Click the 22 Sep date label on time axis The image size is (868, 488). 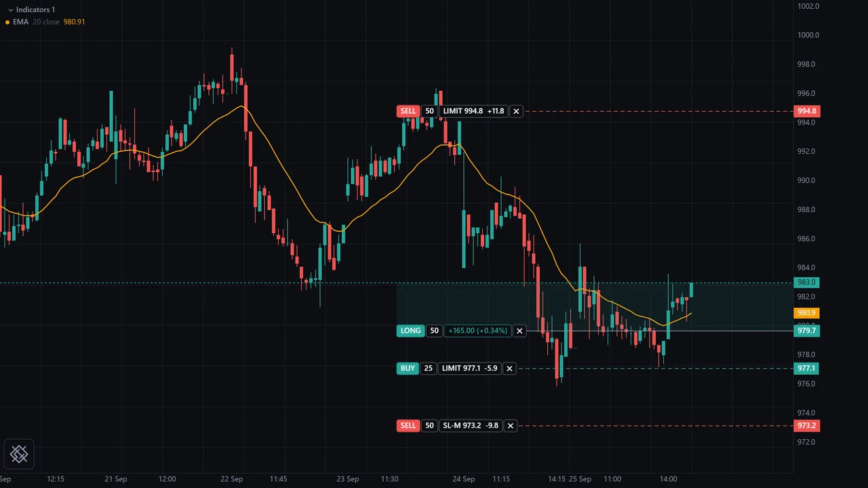point(232,479)
